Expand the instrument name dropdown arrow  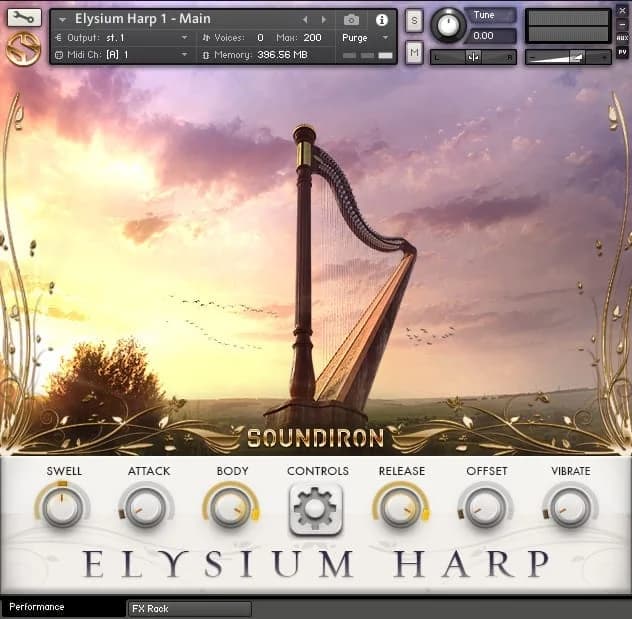(x=62, y=19)
